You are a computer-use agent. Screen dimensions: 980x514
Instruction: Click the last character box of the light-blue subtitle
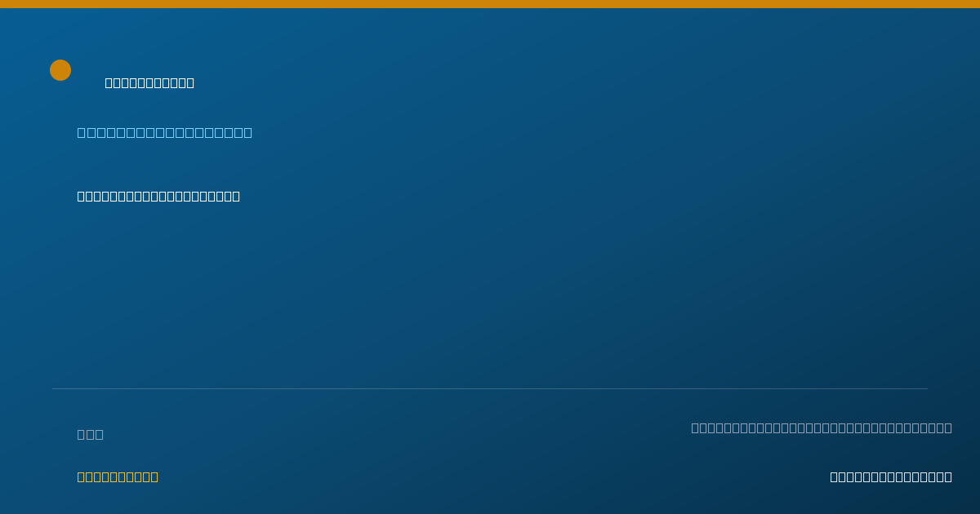click(247, 132)
